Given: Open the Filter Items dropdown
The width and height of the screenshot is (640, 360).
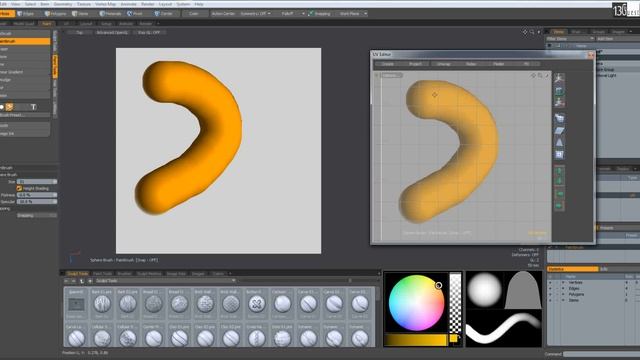Looking at the screenshot, I should 570,39.
